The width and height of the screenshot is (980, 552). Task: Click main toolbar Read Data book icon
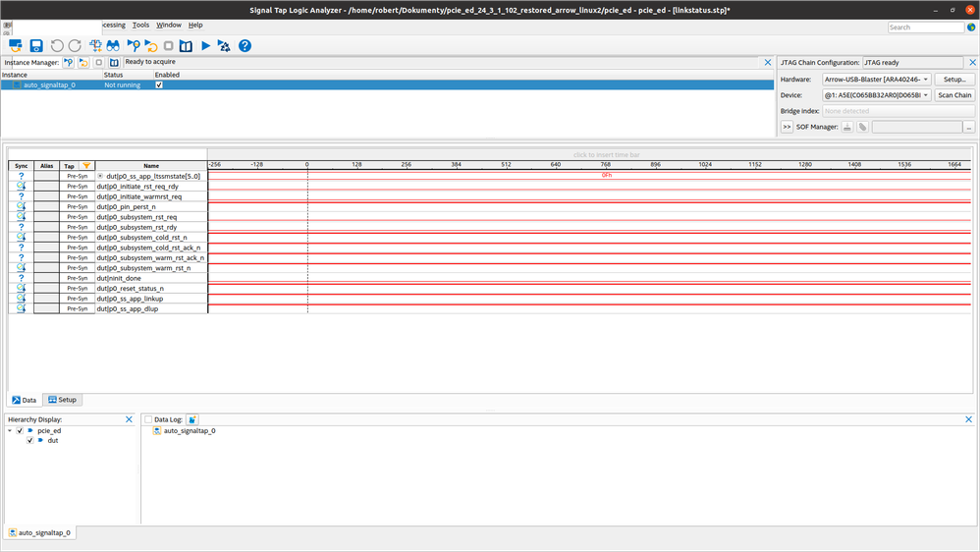click(x=186, y=45)
